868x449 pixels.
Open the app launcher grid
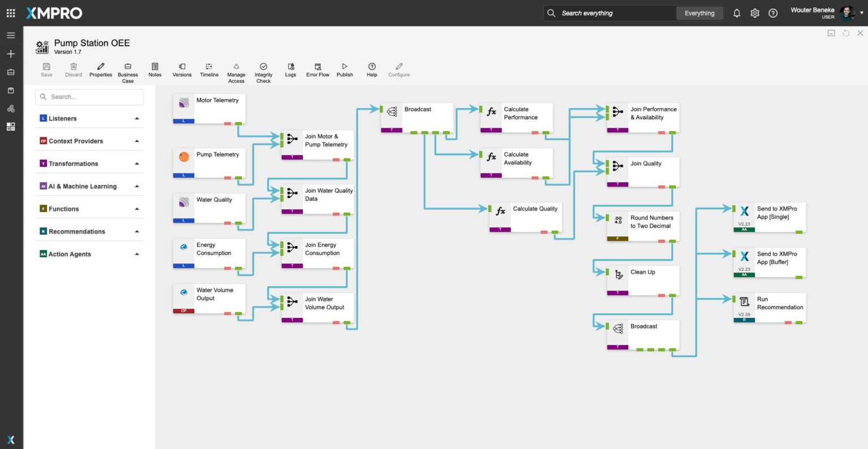pos(11,13)
